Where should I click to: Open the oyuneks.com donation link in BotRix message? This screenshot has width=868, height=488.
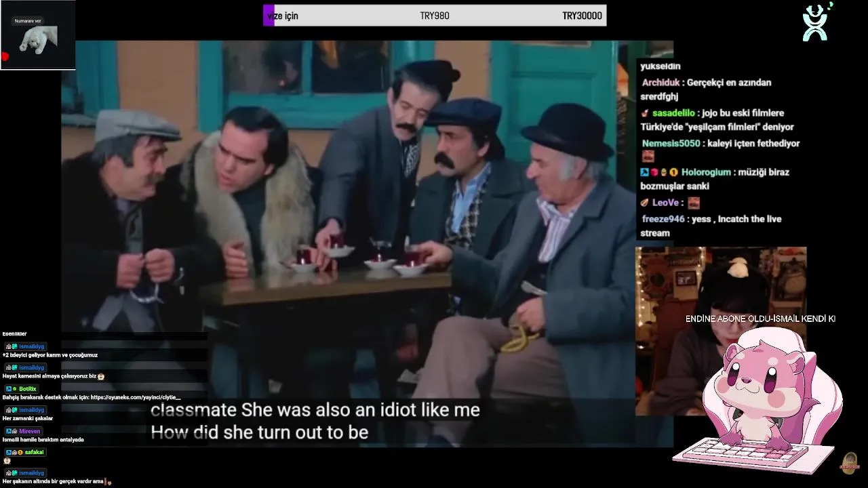(136, 397)
